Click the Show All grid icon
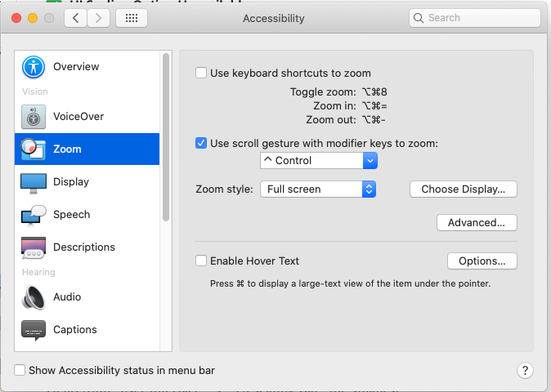Viewport: 551px width, 392px height. pyautogui.click(x=132, y=18)
